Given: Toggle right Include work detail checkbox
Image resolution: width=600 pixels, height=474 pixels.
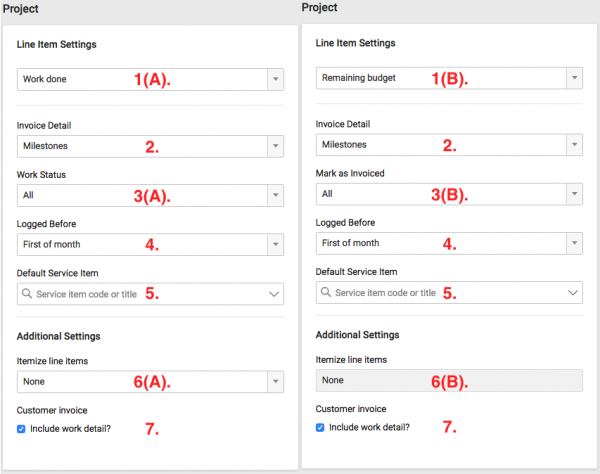Looking at the screenshot, I should pyautogui.click(x=321, y=427).
